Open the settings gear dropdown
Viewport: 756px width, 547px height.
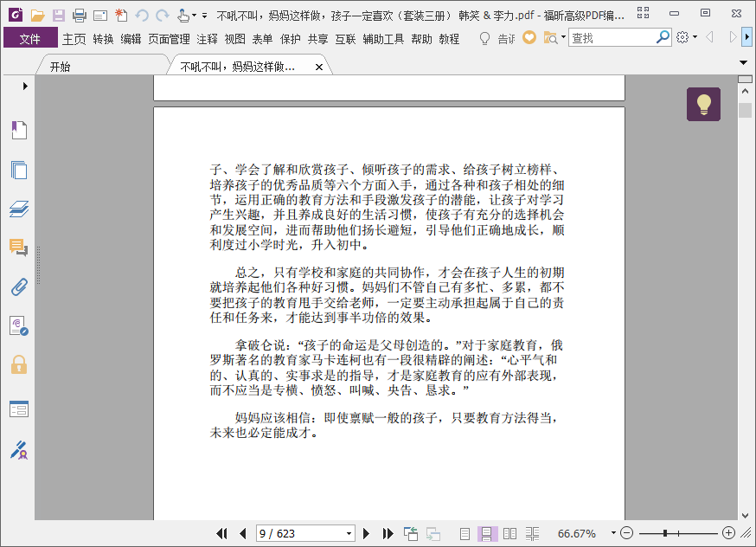point(695,37)
